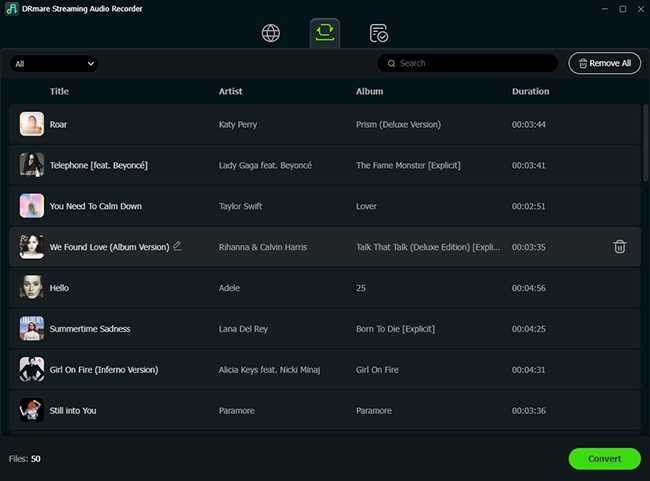Viewport: 650px width, 481px height.
Task: Click album Lover
Action: point(366,206)
